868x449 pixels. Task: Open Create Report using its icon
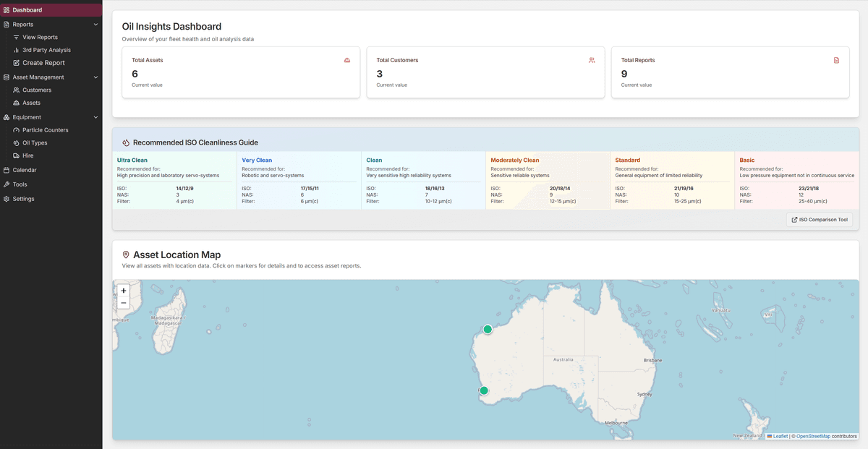(16, 63)
